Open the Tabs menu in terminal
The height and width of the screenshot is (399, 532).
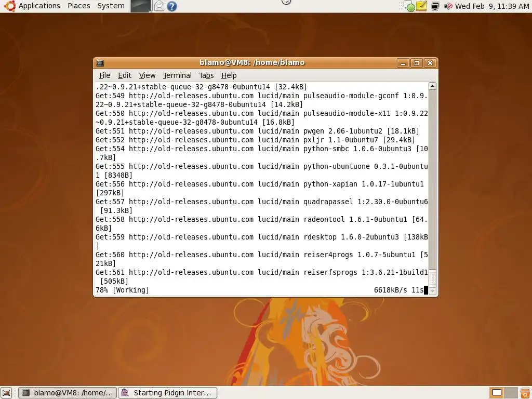tap(206, 75)
